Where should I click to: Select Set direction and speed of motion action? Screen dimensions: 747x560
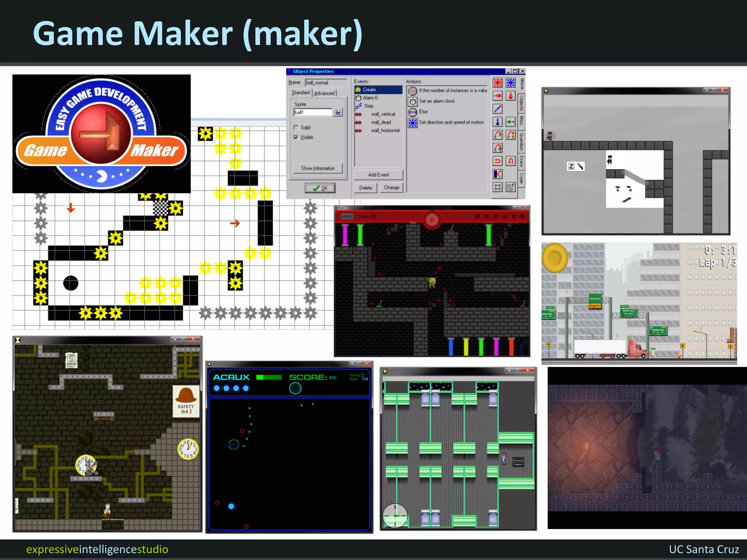pyautogui.click(x=446, y=122)
